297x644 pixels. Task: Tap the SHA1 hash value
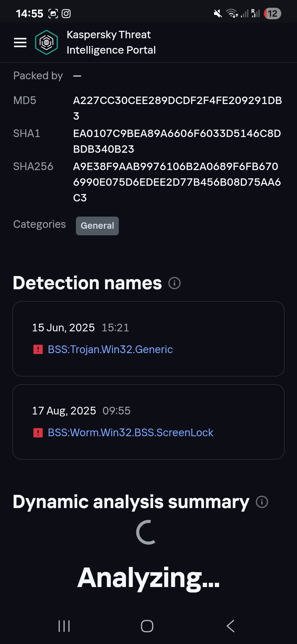click(x=177, y=141)
